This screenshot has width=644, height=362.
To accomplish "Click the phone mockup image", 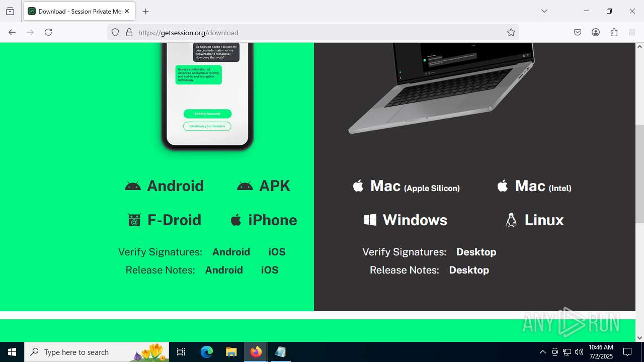I will [x=207, y=97].
